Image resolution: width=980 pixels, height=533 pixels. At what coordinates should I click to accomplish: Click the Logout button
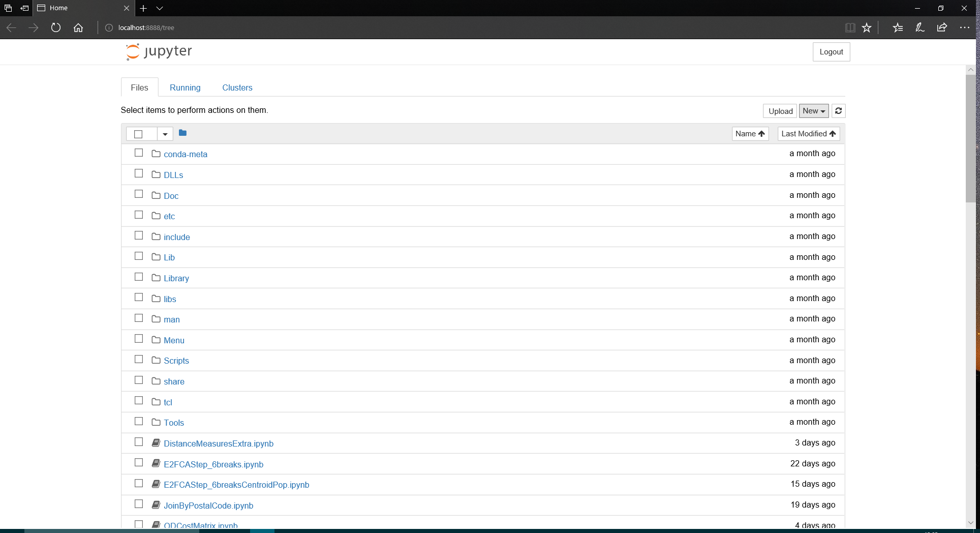pos(831,51)
